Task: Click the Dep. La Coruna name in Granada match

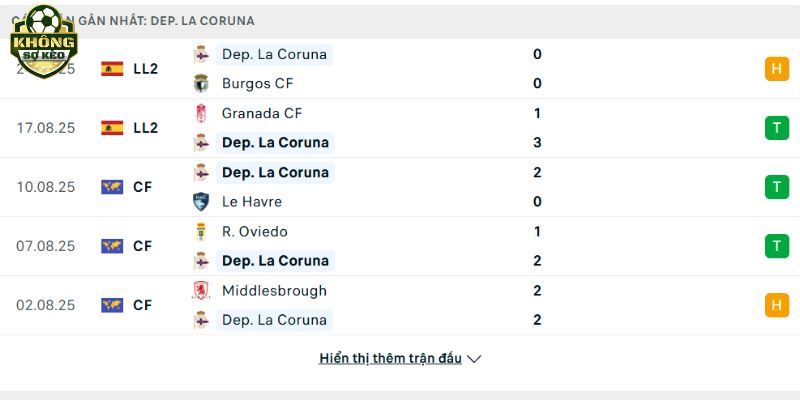Action: click(x=276, y=142)
